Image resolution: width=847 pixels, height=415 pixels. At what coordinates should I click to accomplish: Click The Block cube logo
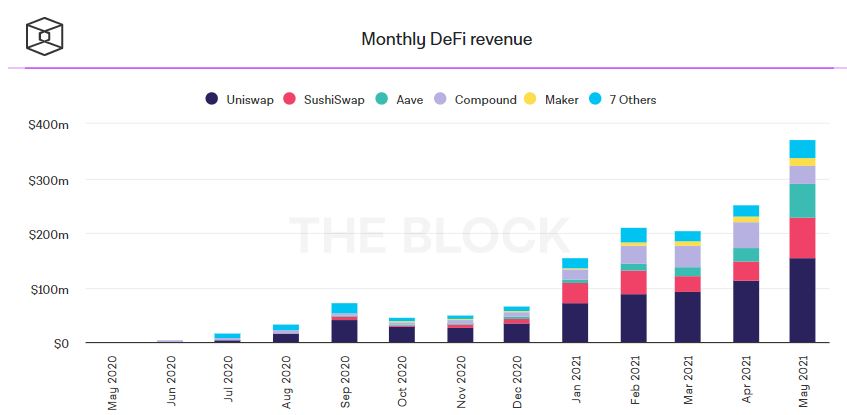point(44,36)
